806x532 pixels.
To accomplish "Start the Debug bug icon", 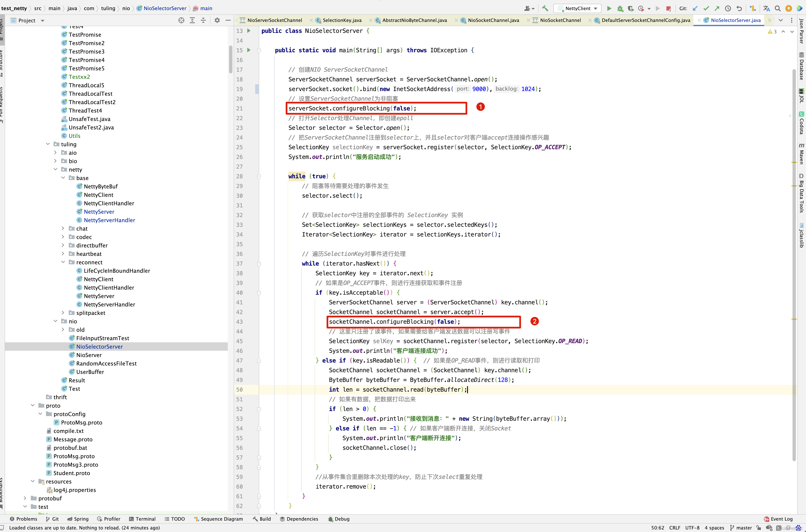I will (x=620, y=8).
